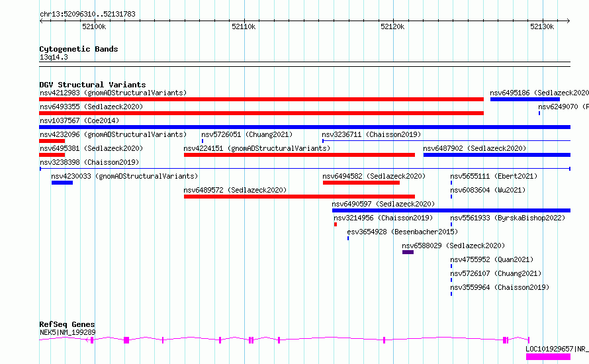Select the 13q14.3 band label
The width and height of the screenshot is (589, 364).
(54, 57)
